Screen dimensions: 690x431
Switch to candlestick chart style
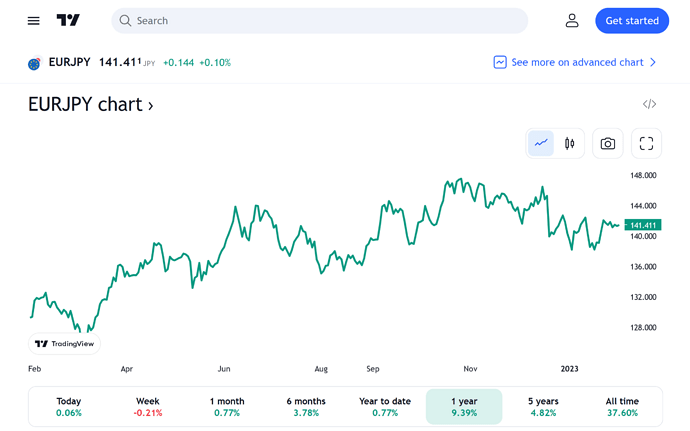(569, 144)
